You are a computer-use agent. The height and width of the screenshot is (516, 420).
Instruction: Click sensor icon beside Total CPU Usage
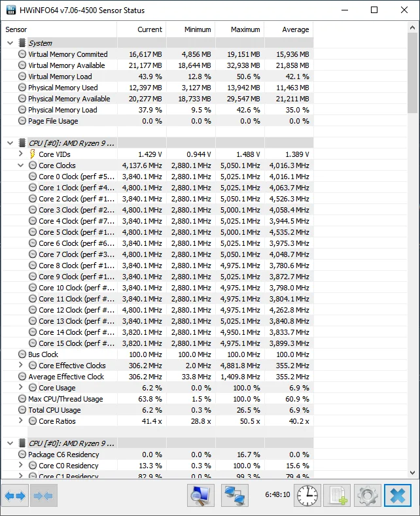tap(22, 409)
